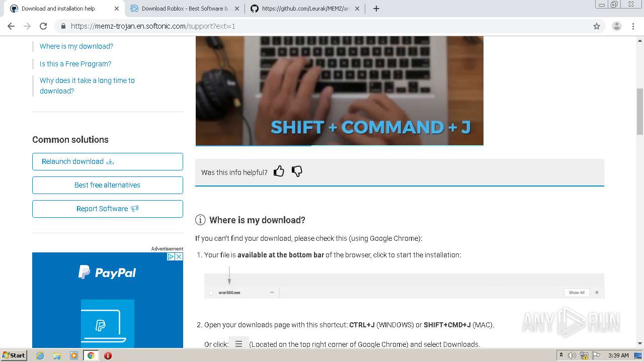View site security lock info
644x362 pixels.
pos(63,26)
